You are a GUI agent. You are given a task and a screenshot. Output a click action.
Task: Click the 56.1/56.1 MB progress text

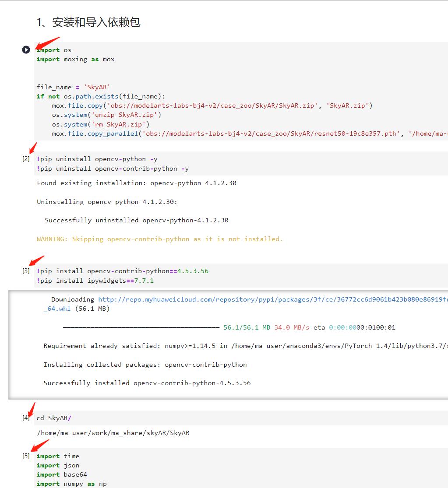tap(247, 327)
